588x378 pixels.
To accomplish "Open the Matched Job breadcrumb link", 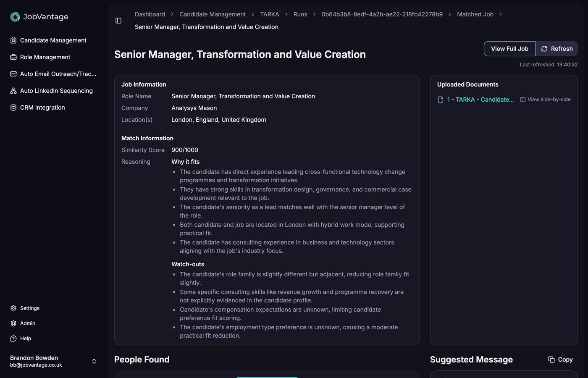I will tap(475, 14).
